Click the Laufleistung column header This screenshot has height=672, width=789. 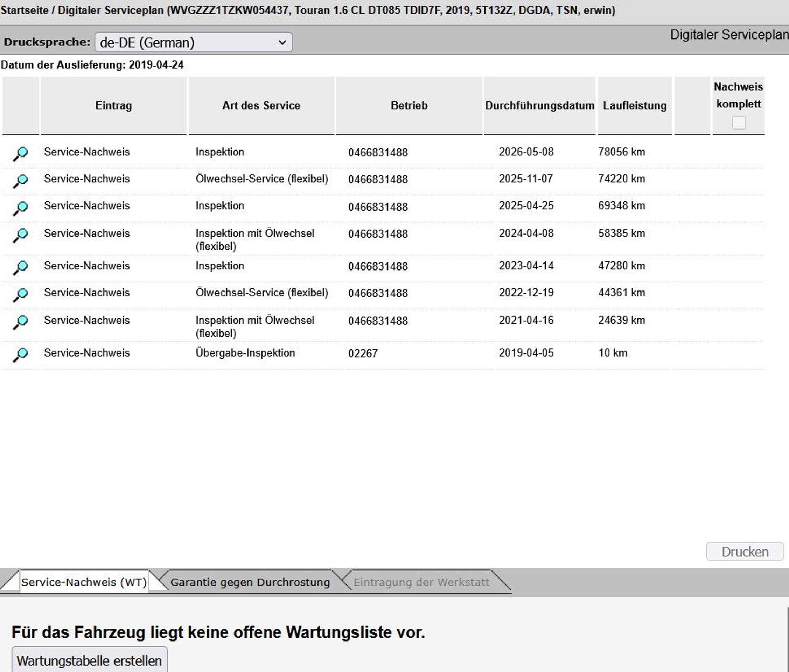pos(635,105)
